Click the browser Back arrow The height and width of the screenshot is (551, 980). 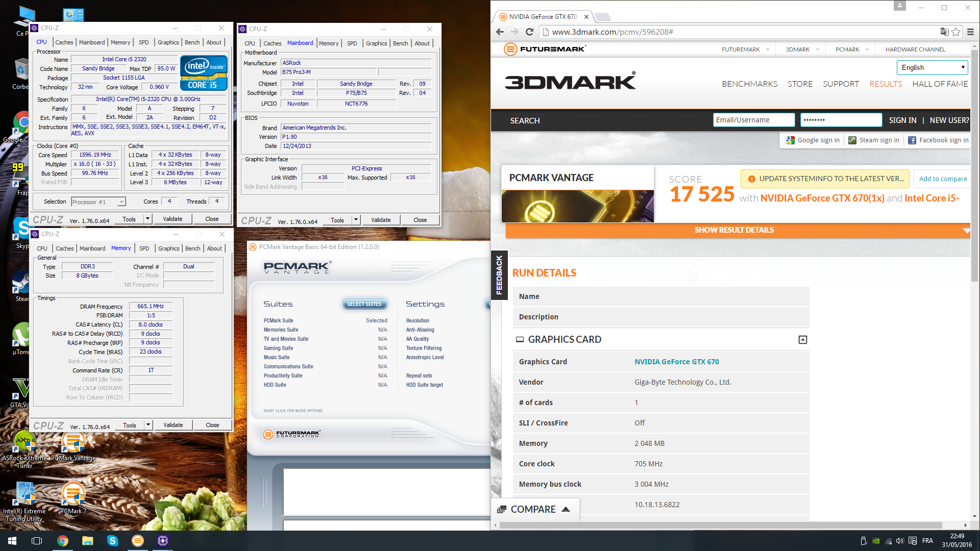click(x=500, y=32)
